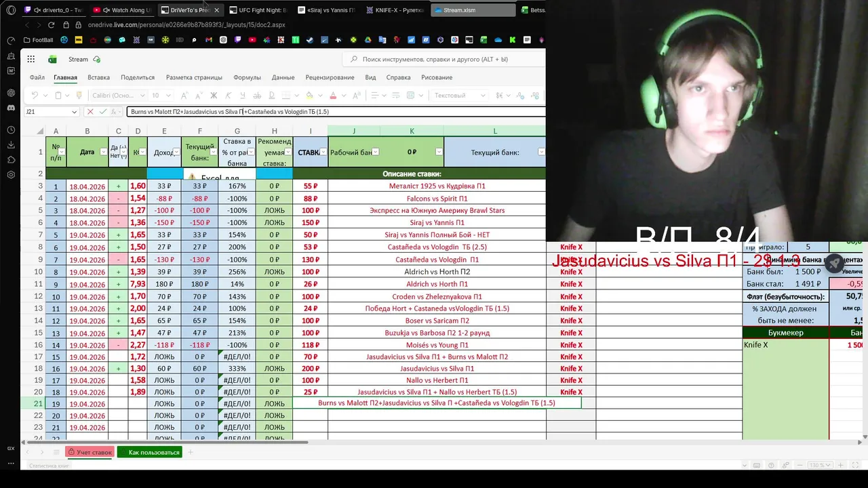Image resolution: width=868 pixels, height=488 pixels.
Task: Click the saved-to-cloud status icon beside Stream
Action: 96,60
